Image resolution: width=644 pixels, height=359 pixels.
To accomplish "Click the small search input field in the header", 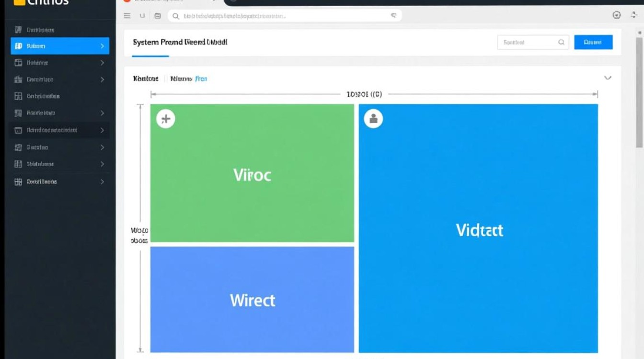I will pos(527,42).
